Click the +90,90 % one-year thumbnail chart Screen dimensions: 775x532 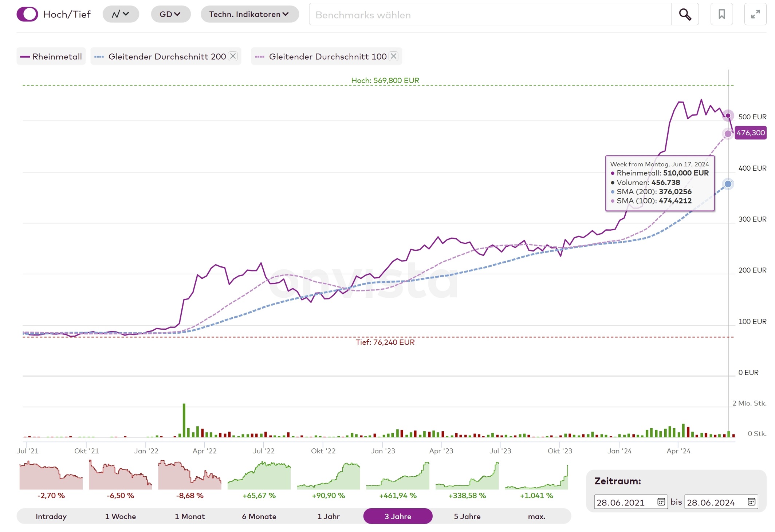329,475
